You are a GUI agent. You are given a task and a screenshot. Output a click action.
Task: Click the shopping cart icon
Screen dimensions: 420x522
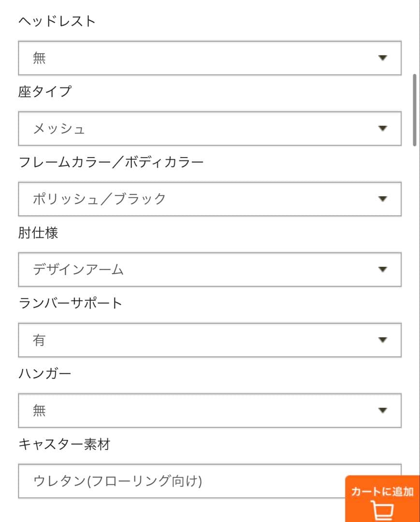click(x=382, y=510)
